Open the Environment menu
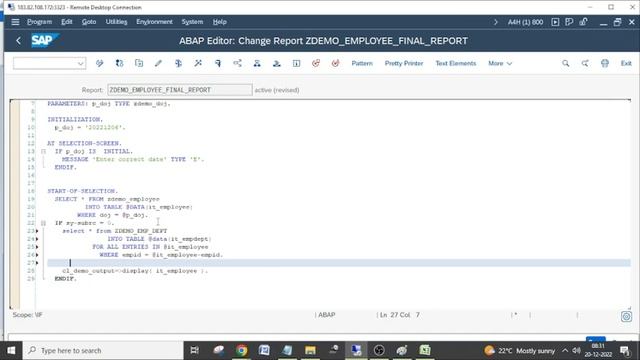The height and width of the screenshot is (360, 640). point(154,22)
